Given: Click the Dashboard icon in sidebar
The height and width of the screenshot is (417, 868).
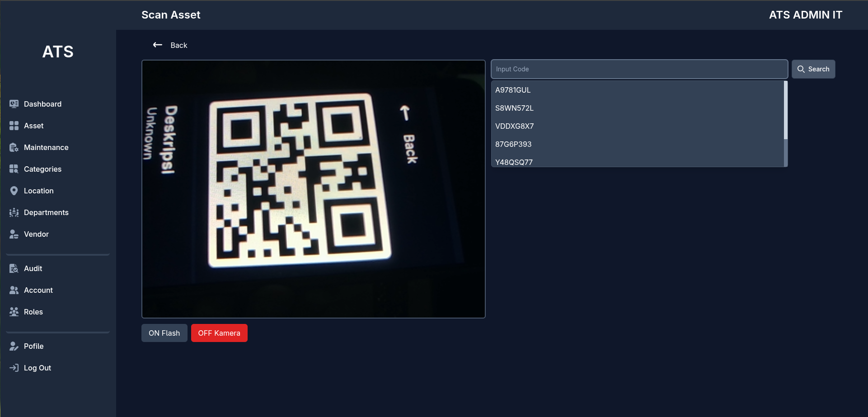Looking at the screenshot, I should click(14, 104).
